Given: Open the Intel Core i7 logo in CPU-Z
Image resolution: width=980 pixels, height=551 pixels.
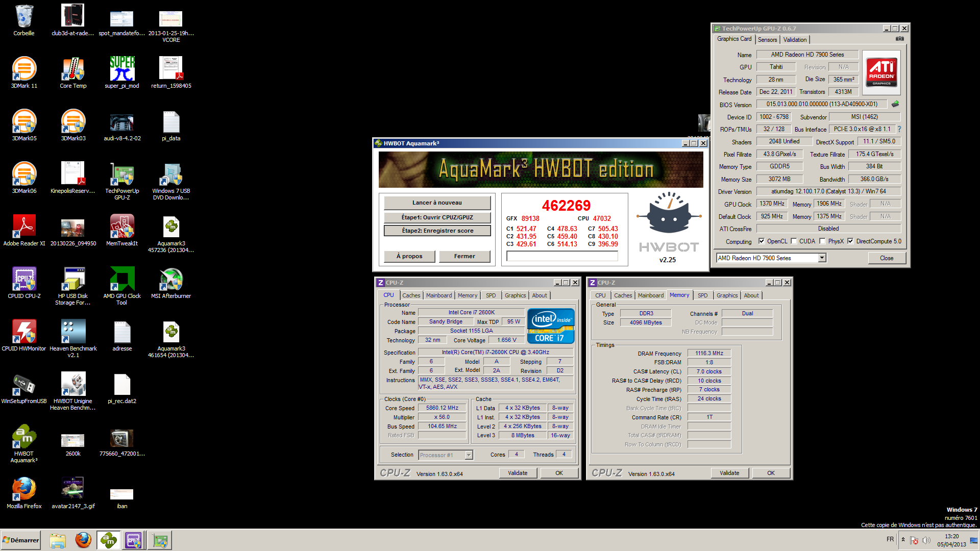Looking at the screenshot, I should 551,325.
